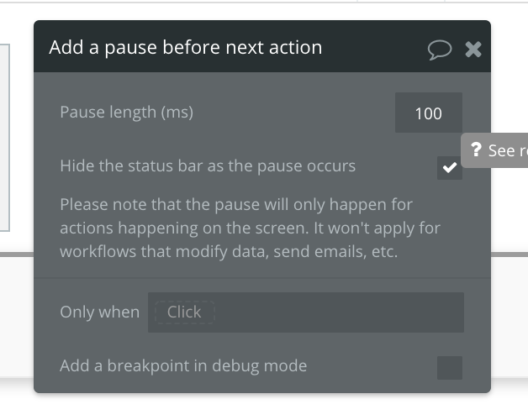Click the question mark reference icon
This screenshot has width=528, height=420.
(476, 150)
